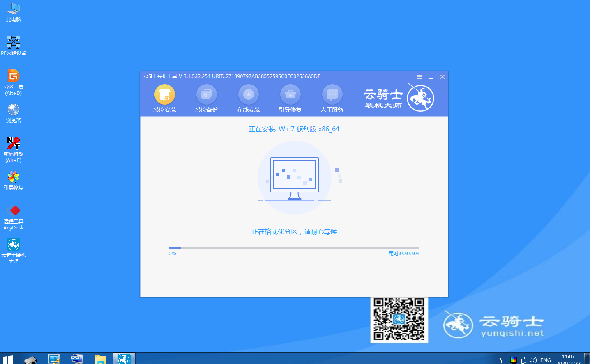Open the 引导修复 (Boot Repair) tool
The width and height of the screenshot is (590, 364).
(290, 98)
